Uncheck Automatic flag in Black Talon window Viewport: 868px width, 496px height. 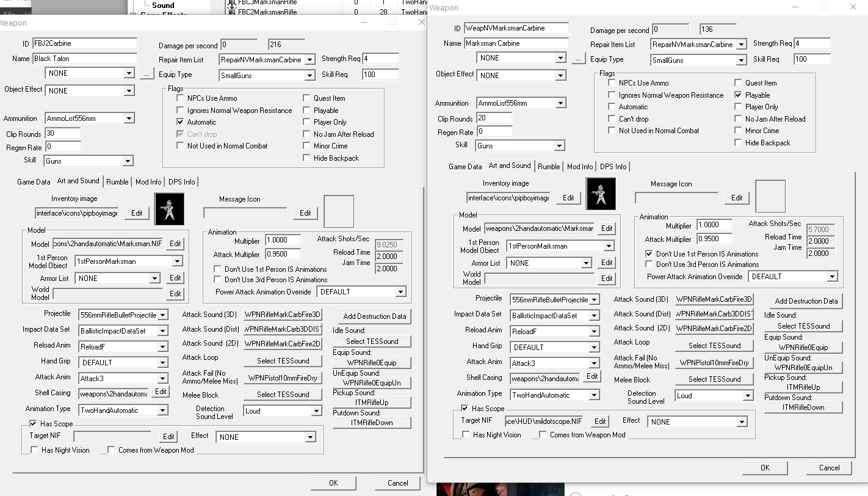pyautogui.click(x=180, y=122)
